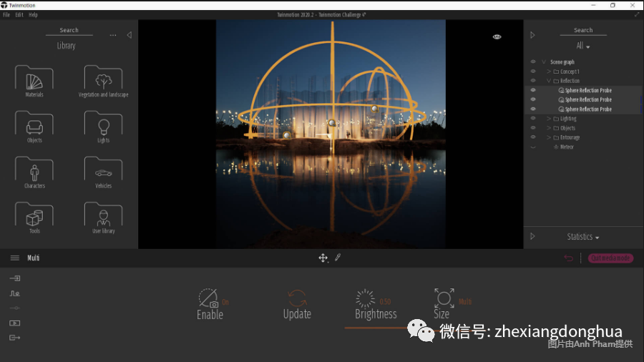
Task: Toggle visibility of Scene graph root
Action: (533, 62)
